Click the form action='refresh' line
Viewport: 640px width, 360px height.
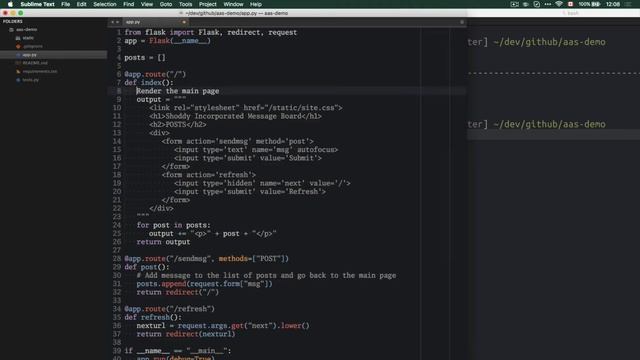[x=209, y=175]
